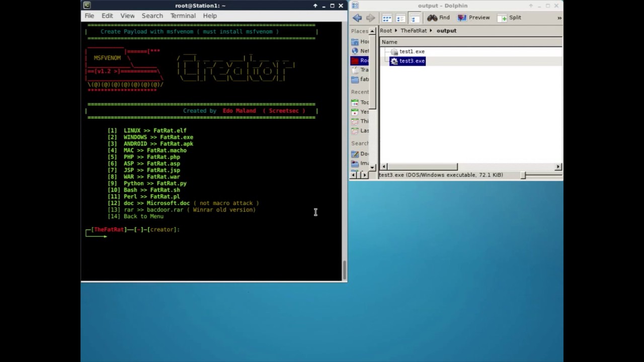
Task: Open the Trash place in Dolphin sidebar
Action: [360, 70]
